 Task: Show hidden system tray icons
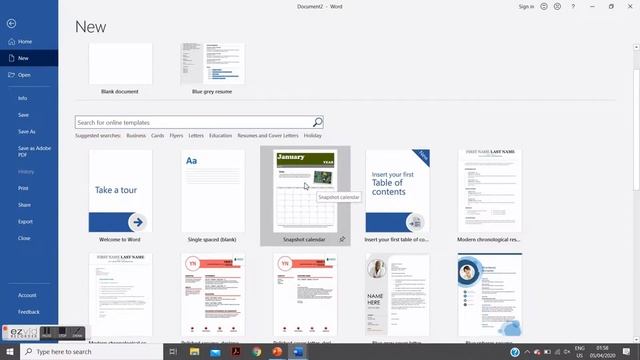(527, 352)
